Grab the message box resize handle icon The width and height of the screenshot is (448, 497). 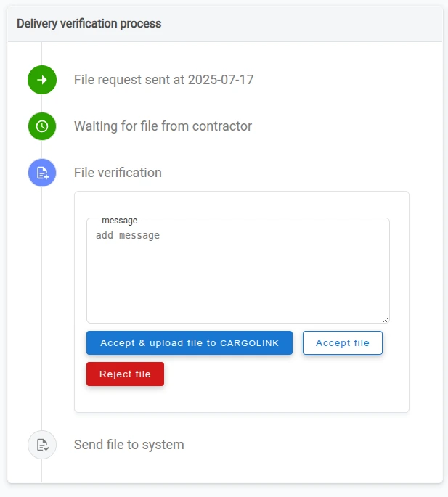(x=386, y=319)
